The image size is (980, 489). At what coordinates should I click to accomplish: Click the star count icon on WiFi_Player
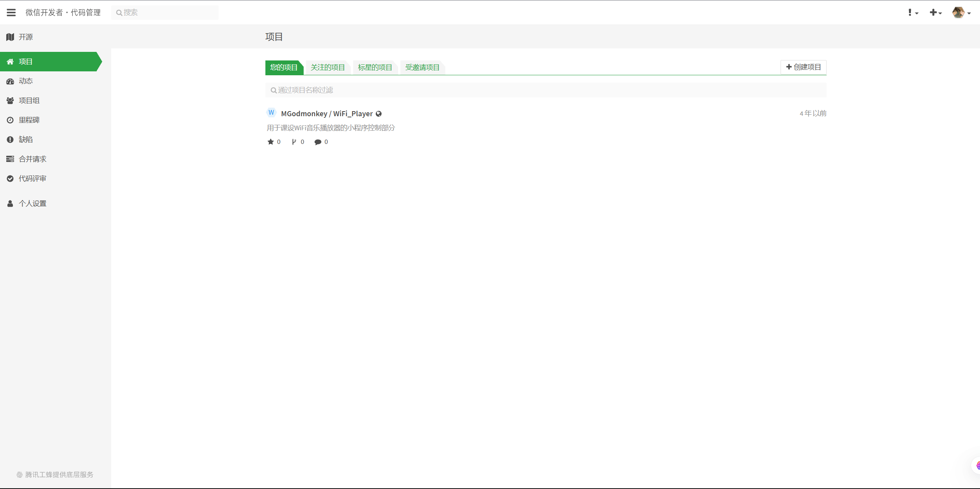(x=270, y=142)
